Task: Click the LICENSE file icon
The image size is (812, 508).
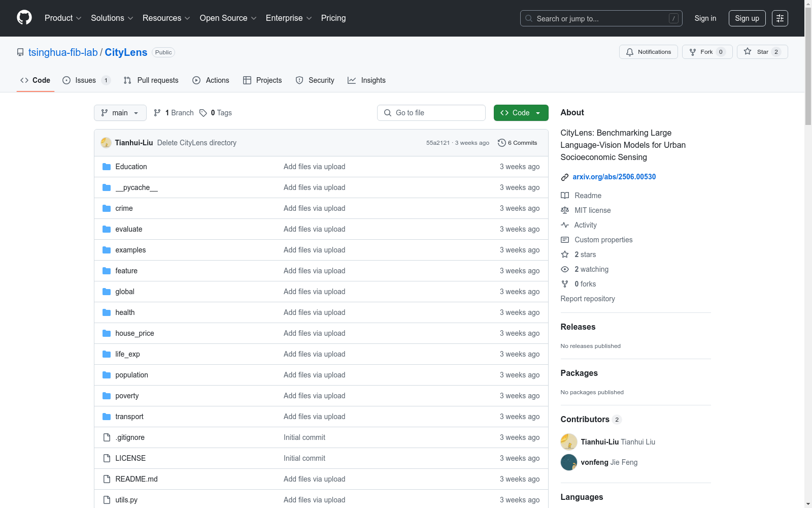Action: coord(107,458)
